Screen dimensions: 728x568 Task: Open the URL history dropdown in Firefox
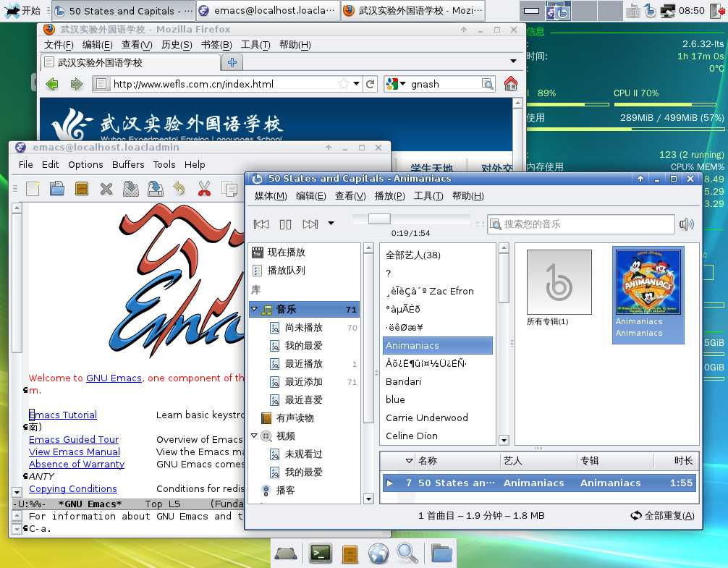tap(356, 84)
